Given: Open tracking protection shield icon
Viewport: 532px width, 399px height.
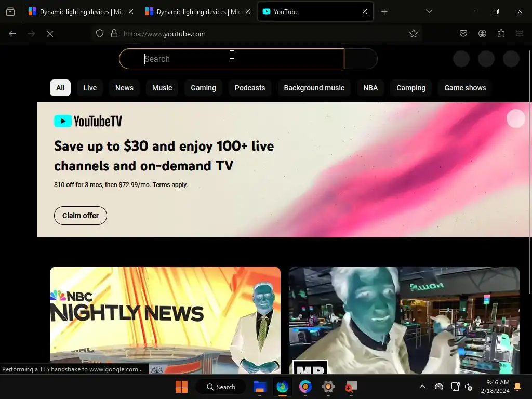Looking at the screenshot, I should [99, 34].
